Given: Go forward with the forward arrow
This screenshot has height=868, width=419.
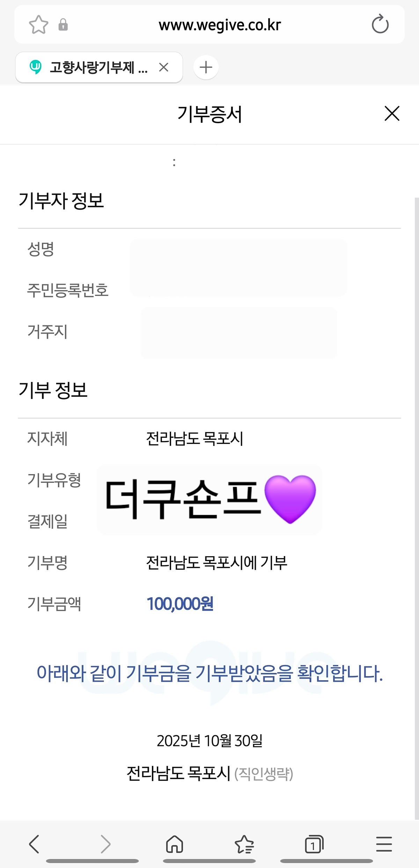Looking at the screenshot, I should click(105, 844).
